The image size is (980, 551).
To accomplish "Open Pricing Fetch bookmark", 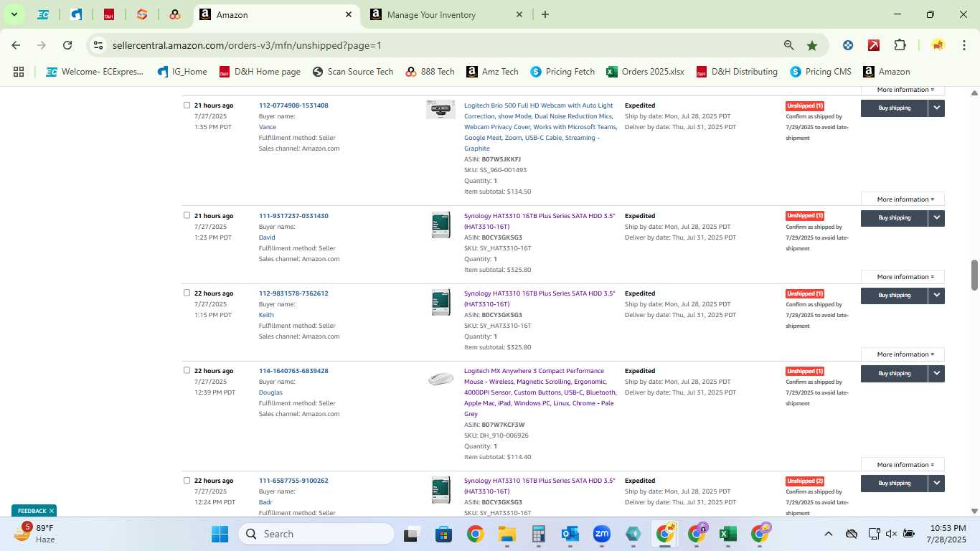I will coord(562,72).
